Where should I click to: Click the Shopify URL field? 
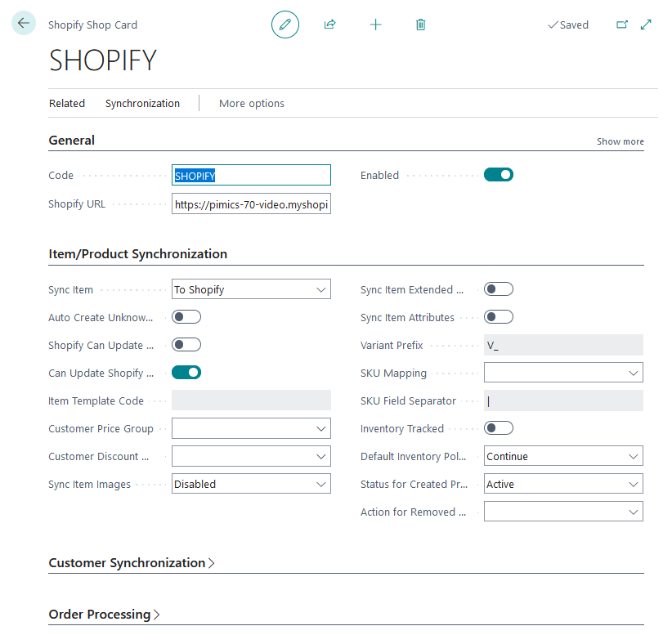click(251, 204)
